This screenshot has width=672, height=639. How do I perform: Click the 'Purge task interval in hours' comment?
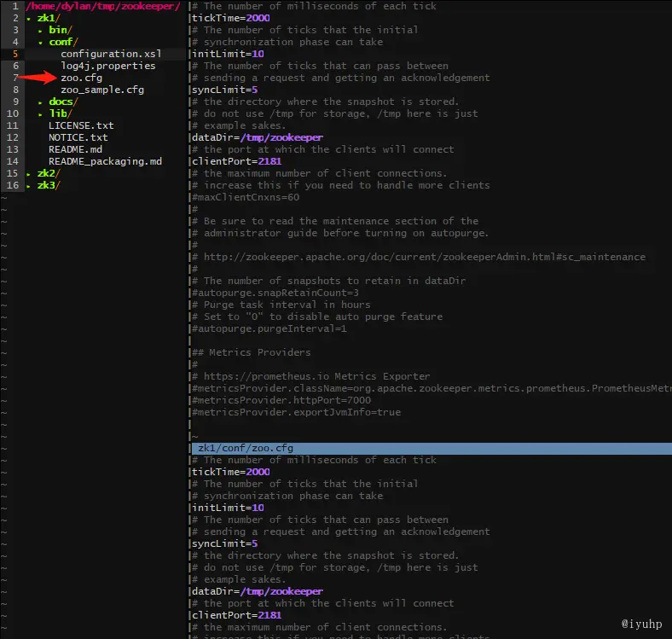[281, 305]
